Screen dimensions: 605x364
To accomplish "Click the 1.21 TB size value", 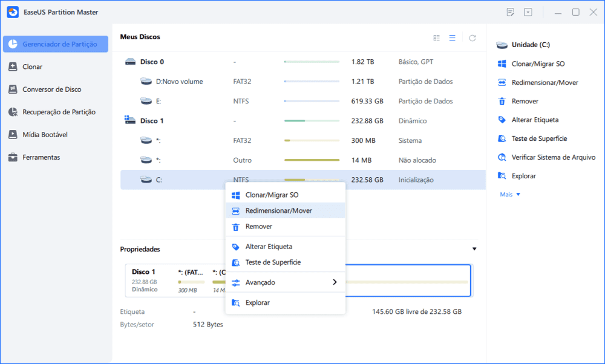I will [x=362, y=82].
